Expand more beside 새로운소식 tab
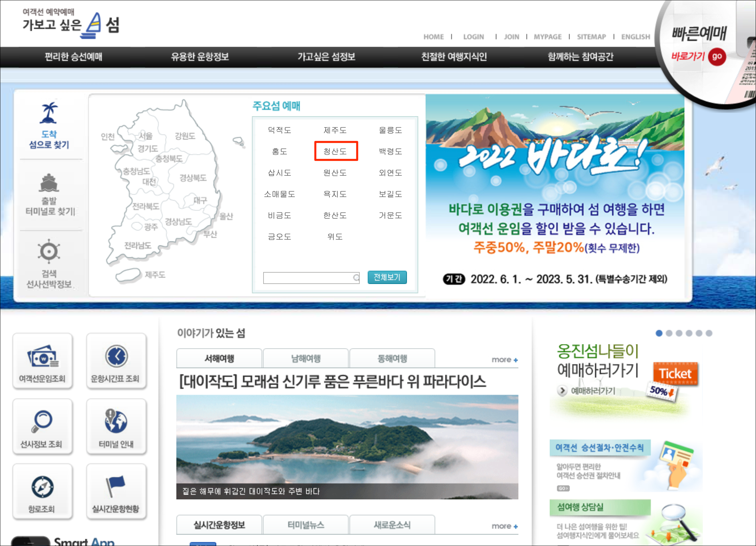The image size is (756, 546). pyautogui.click(x=504, y=526)
